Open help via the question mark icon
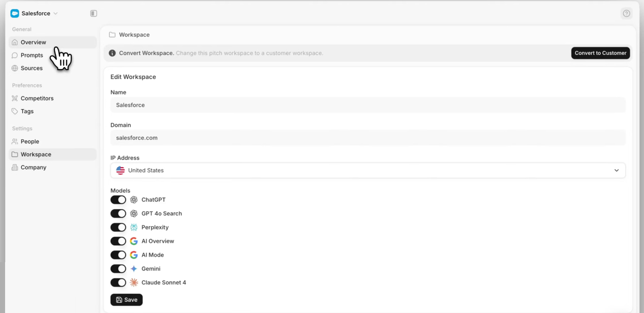Viewport: 644px width, 313px height. (x=626, y=13)
